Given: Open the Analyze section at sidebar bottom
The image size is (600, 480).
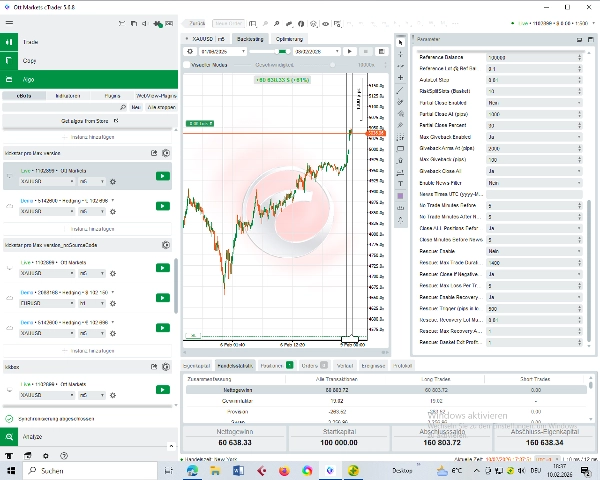Looking at the screenshot, I should click(x=89, y=437).
